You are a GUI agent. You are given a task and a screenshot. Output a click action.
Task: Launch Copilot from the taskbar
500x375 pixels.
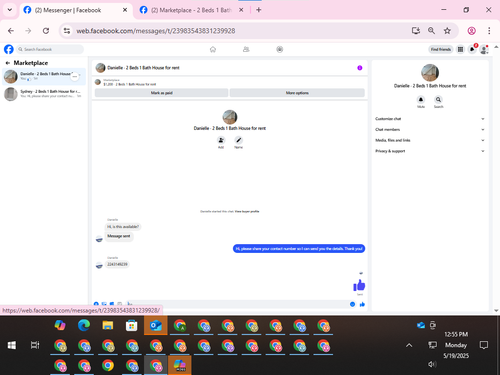pyautogui.click(x=60, y=325)
